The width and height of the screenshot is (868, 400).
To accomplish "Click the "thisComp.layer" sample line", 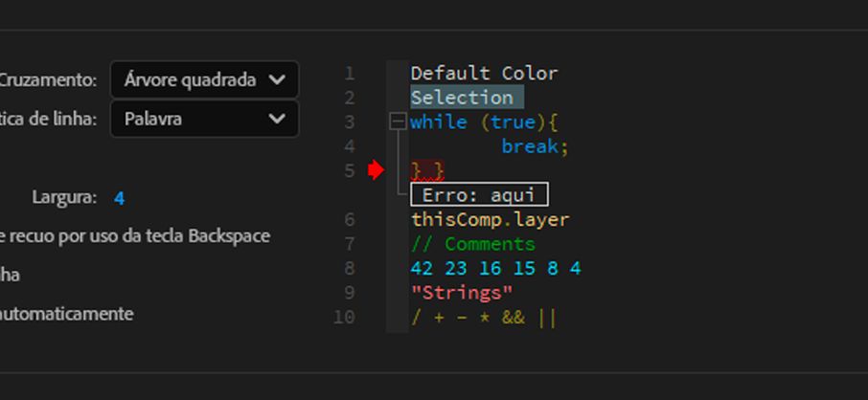I will (490, 219).
